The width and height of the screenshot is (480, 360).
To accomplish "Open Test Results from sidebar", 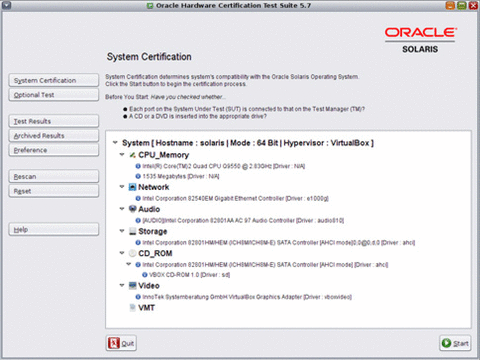I will (x=54, y=121).
